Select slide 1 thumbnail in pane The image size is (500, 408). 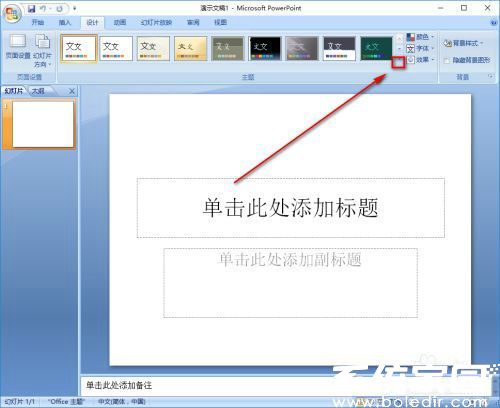coord(43,124)
